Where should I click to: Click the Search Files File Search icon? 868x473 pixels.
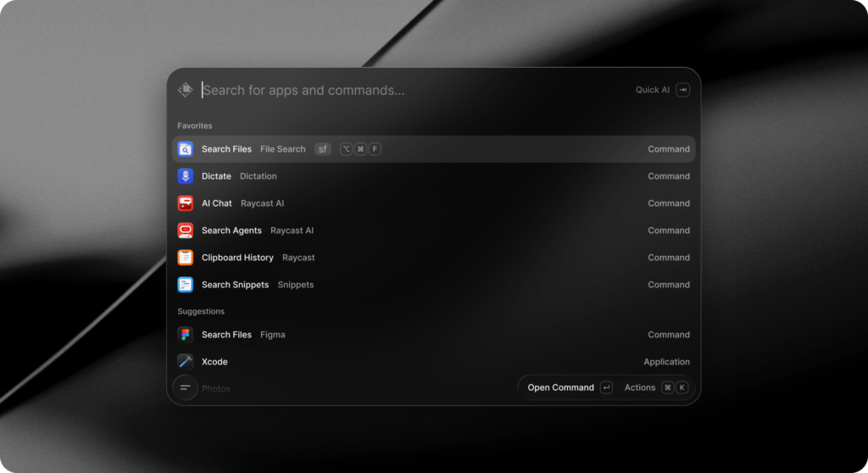tap(186, 149)
